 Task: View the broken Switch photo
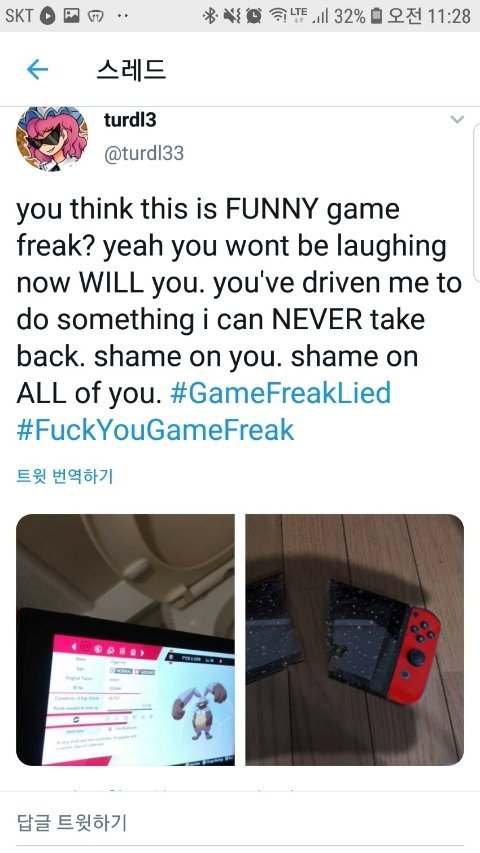click(355, 640)
